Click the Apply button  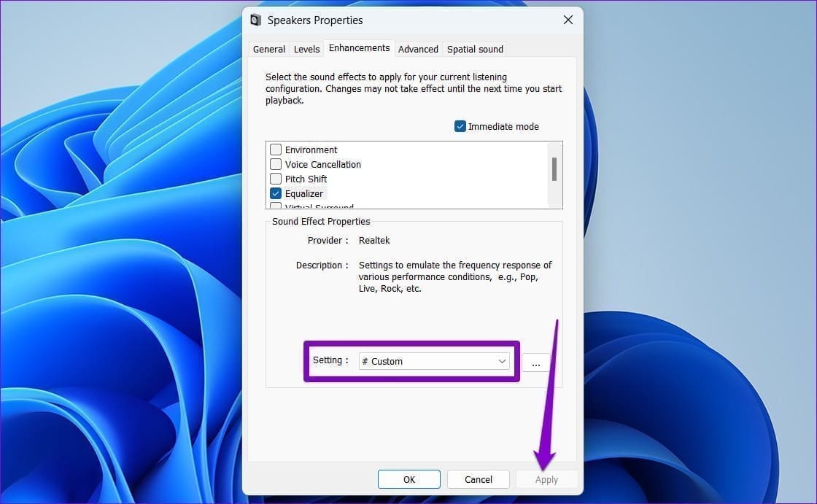pos(546,479)
